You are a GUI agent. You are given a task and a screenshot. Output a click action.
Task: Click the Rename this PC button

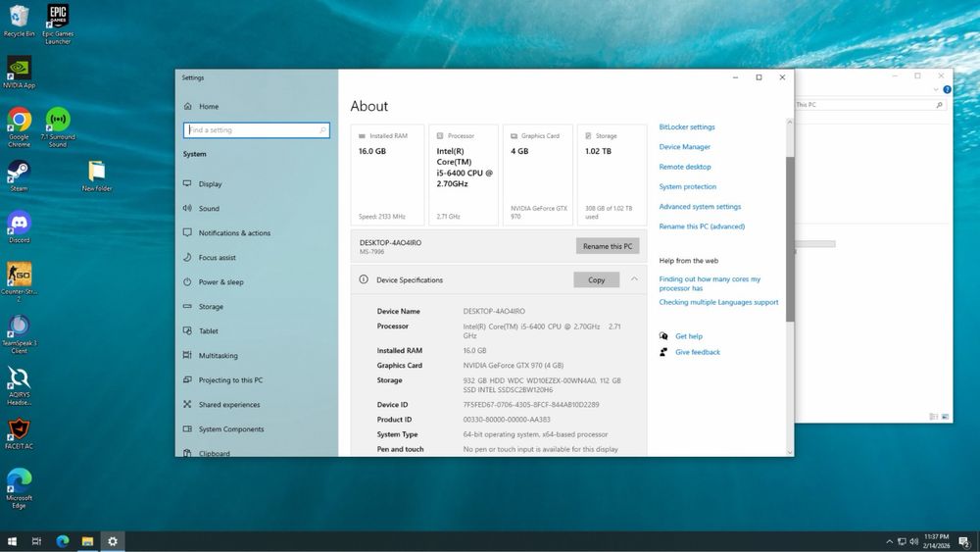(x=608, y=246)
